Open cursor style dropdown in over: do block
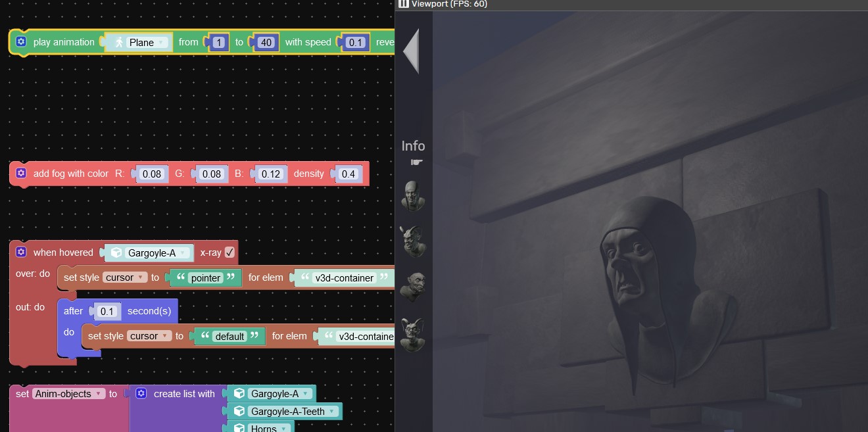The width and height of the screenshot is (868, 432). pyautogui.click(x=125, y=277)
